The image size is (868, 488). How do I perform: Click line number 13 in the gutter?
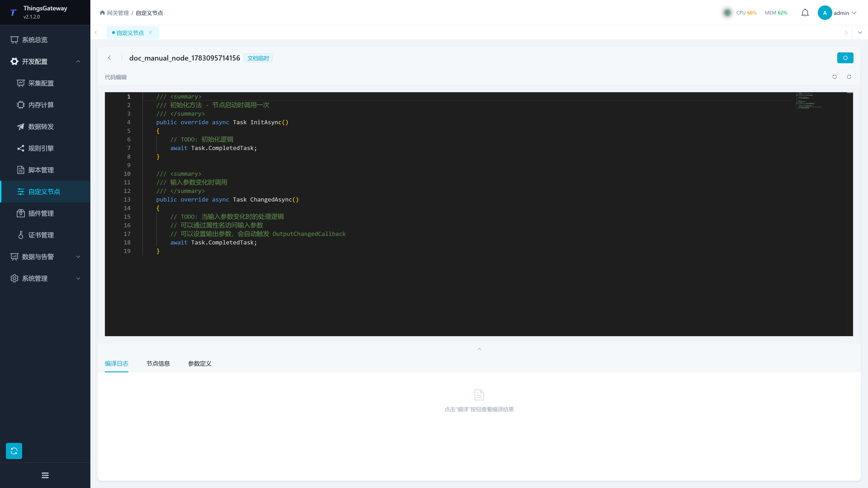tap(127, 199)
